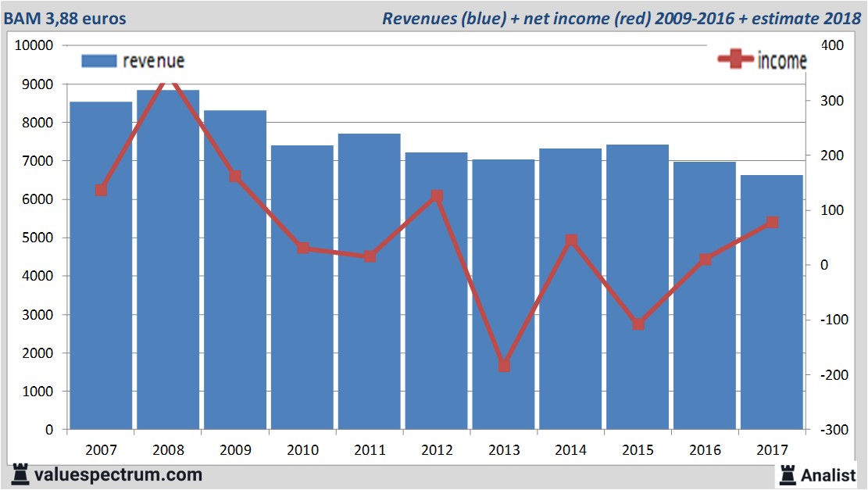868x490 pixels.
Task: Click the BAM 3,88 euros title
Action: click(66, 18)
